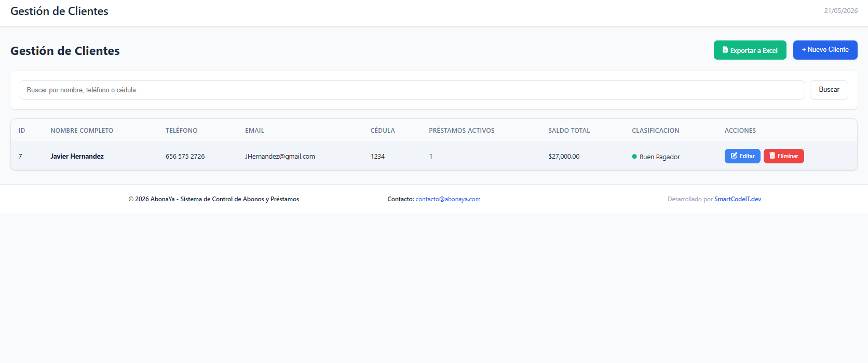Add a client with Nuevo Cliente button
The image size is (868, 363).
click(x=825, y=50)
